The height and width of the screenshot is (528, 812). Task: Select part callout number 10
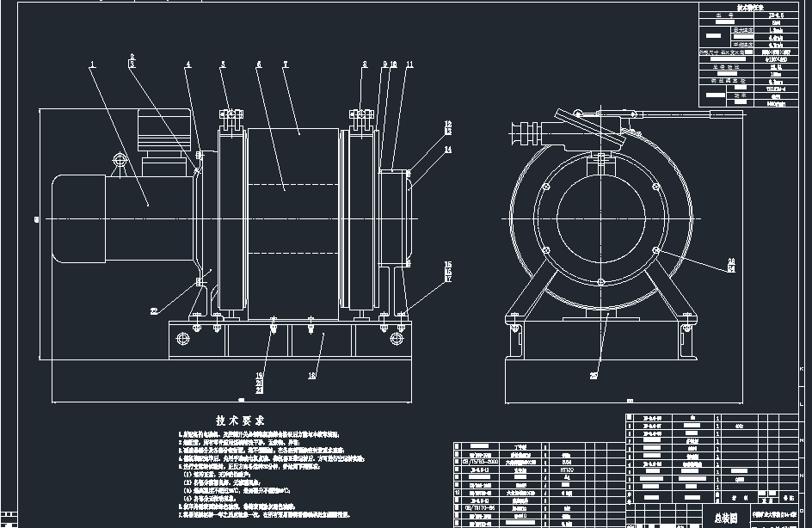394,64
